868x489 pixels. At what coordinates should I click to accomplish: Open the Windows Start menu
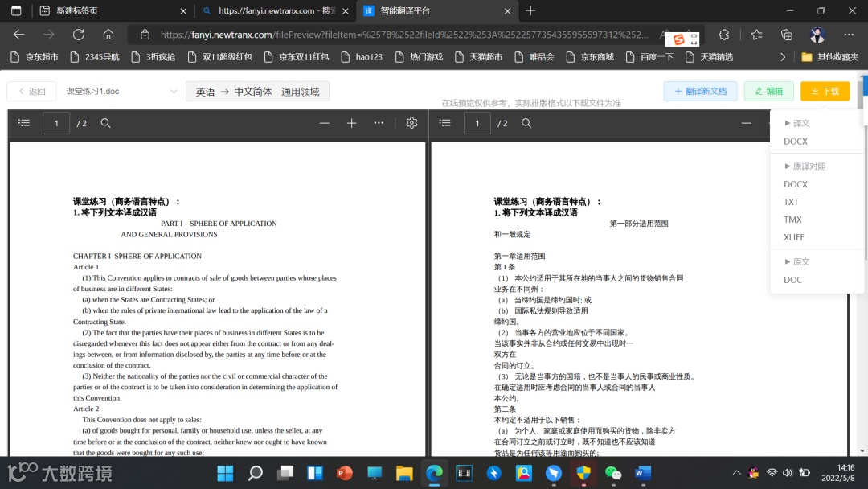coord(225,473)
